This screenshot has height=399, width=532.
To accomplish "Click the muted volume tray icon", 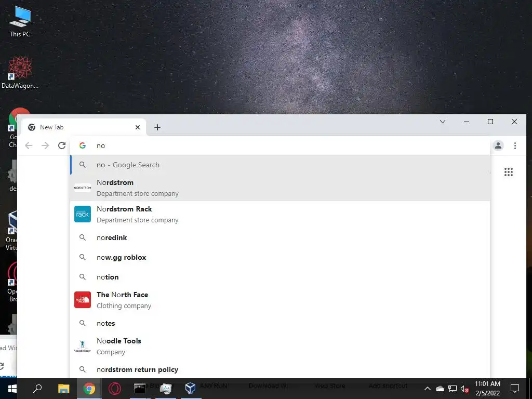I will [x=465, y=389].
